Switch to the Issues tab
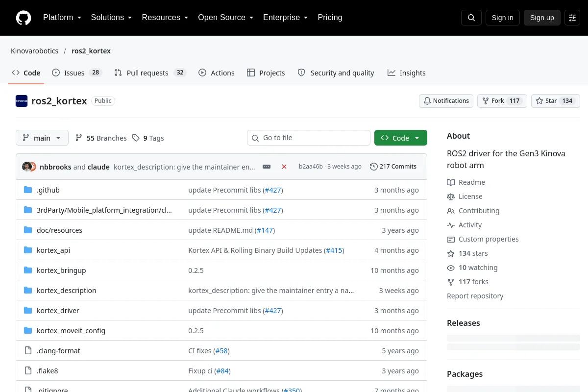 pyautogui.click(x=76, y=73)
